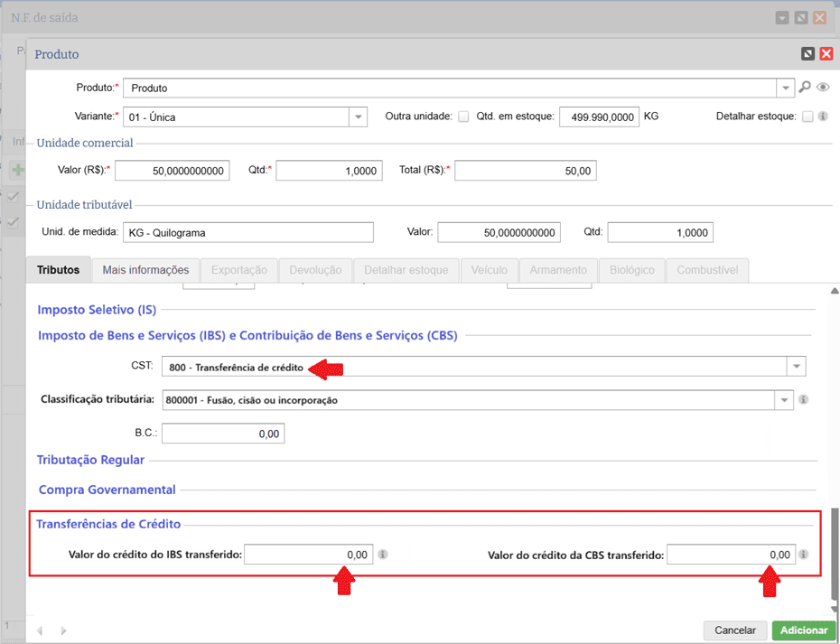
Task: Expand the Classificação tributária dropdown
Action: [782, 400]
